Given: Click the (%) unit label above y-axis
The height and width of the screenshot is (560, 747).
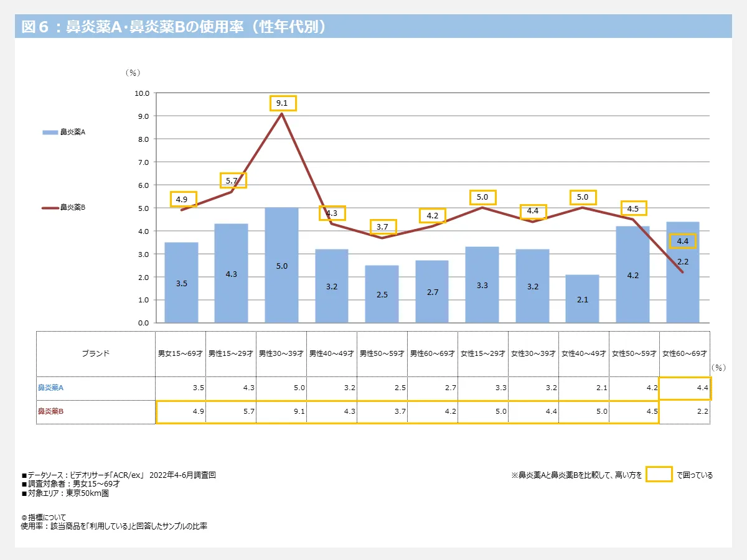Looking at the screenshot, I should (133, 73).
